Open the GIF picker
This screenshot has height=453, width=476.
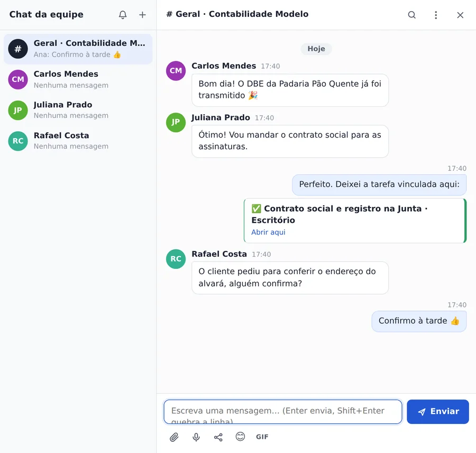point(262,437)
